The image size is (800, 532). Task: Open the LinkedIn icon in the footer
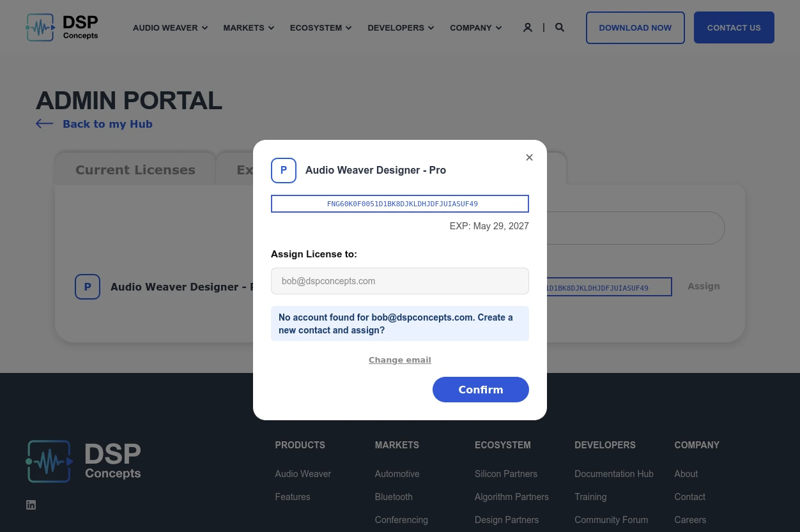click(x=31, y=505)
